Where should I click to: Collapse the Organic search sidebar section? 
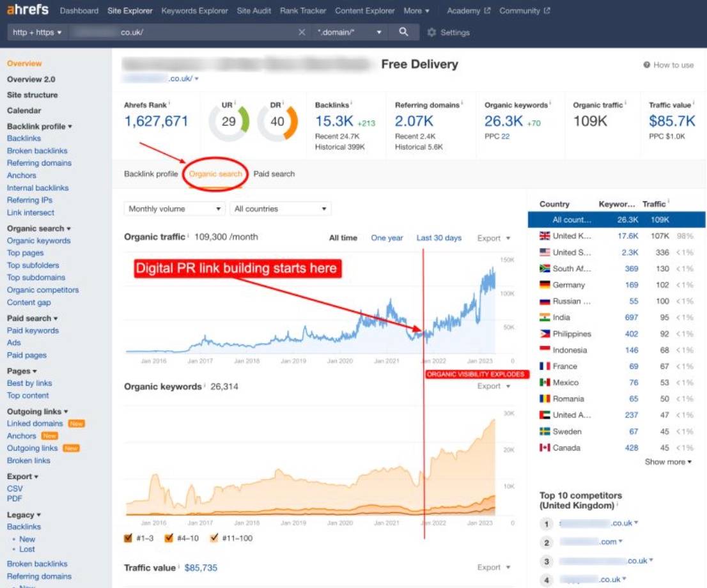38,228
